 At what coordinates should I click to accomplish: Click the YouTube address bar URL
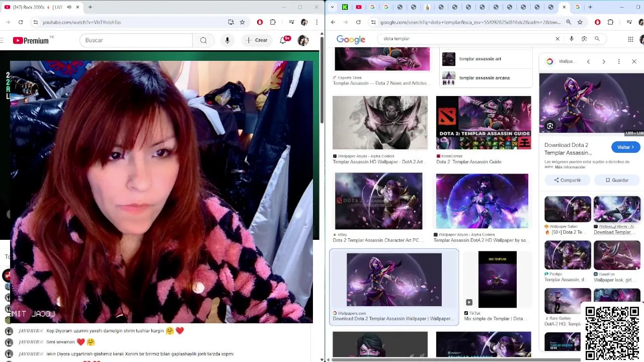tap(82, 22)
